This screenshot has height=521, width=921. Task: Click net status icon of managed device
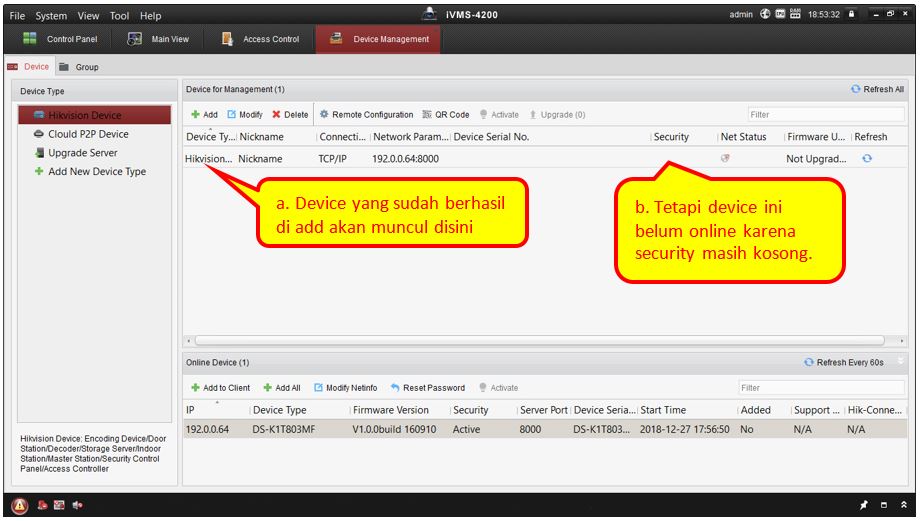click(725, 158)
